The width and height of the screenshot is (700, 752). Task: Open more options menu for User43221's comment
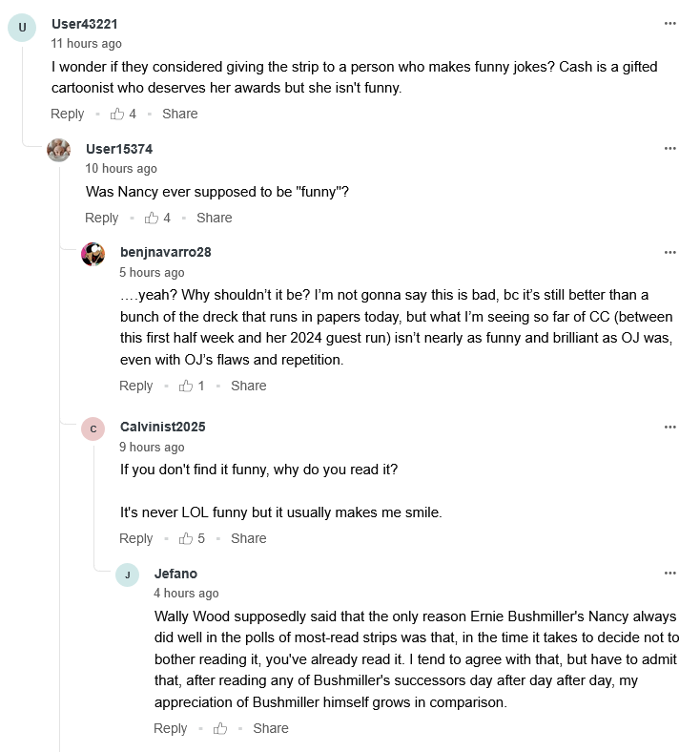(x=670, y=24)
